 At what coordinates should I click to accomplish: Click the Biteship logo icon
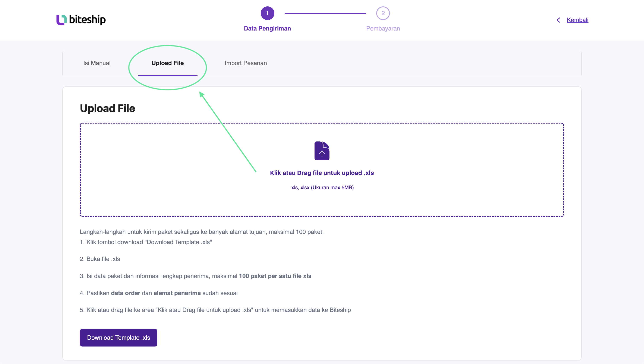(x=61, y=20)
